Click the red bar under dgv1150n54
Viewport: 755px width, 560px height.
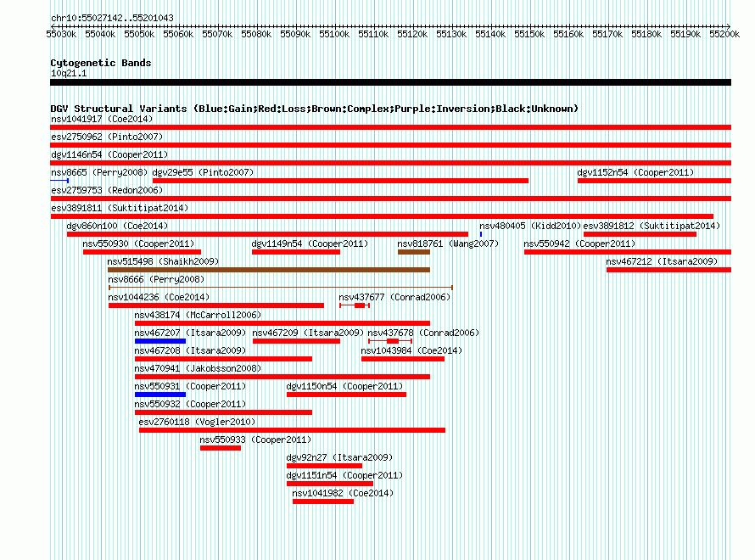[346, 395]
